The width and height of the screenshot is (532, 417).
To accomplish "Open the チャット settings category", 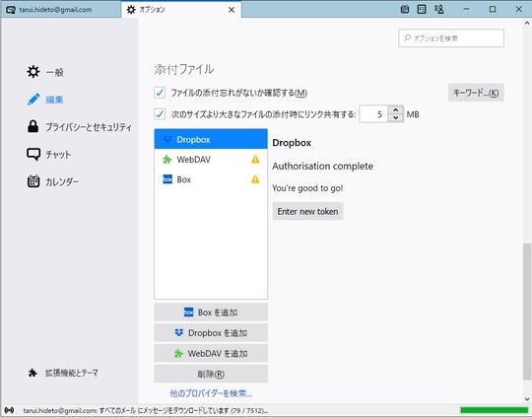I will [x=49, y=154].
